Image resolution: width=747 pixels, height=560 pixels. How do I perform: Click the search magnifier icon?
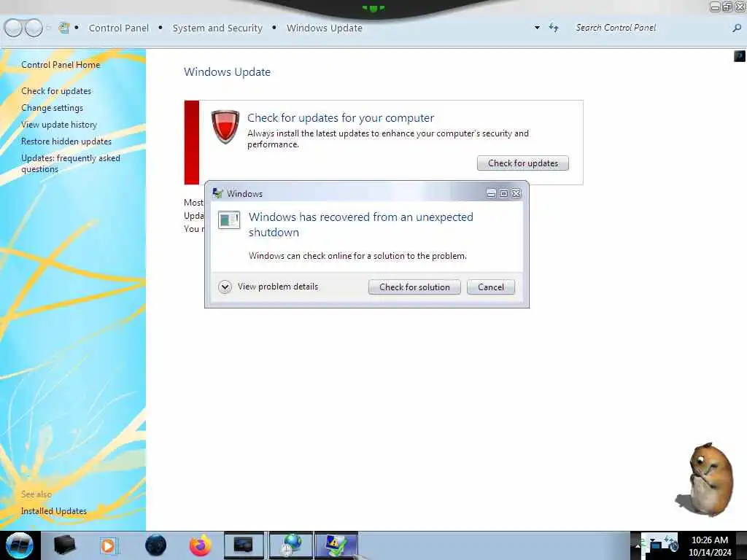(x=737, y=28)
